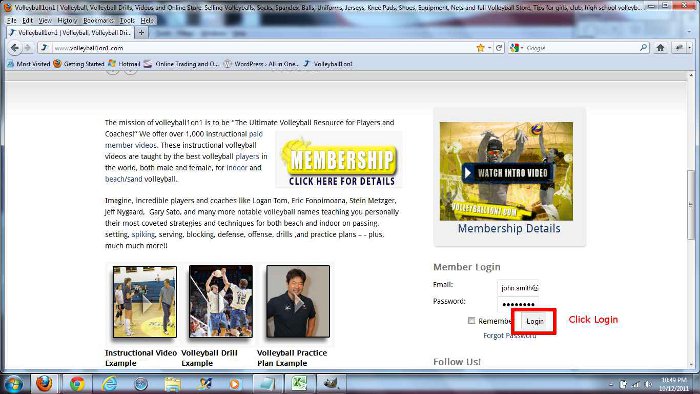700x394 pixels.
Task: Switch to Excel on the taskbar
Action: point(299,384)
